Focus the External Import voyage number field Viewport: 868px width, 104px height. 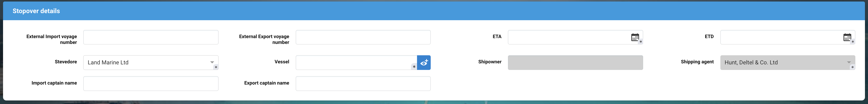click(151, 37)
